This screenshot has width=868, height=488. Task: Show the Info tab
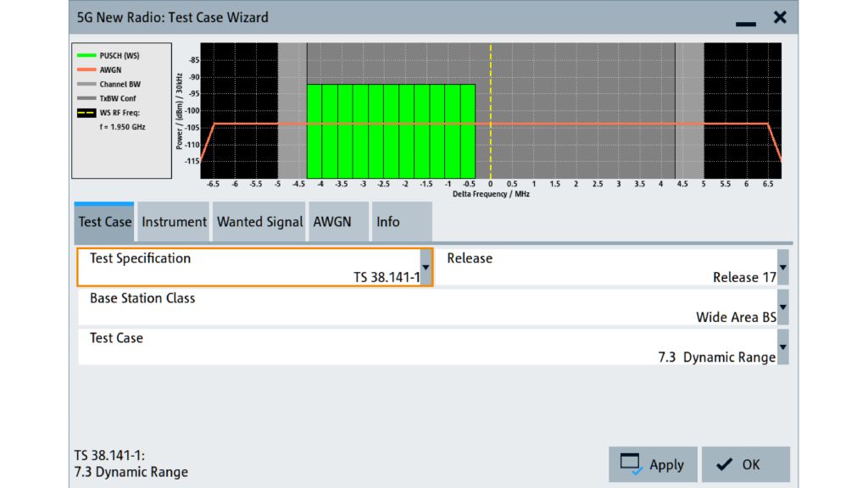388,222
